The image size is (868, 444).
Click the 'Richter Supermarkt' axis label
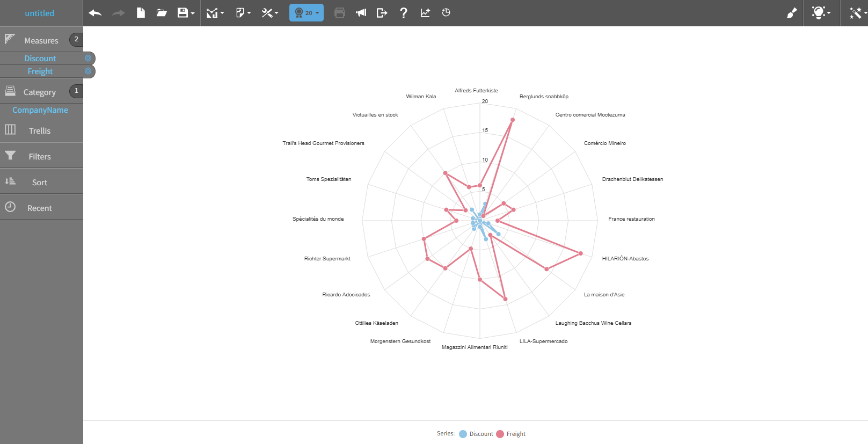(x=327, y=259)
